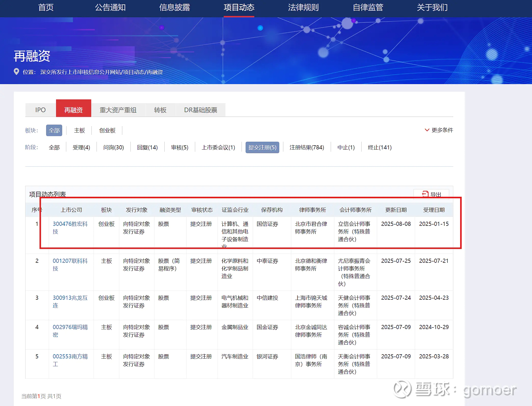Expand 更多条件 filter options
Viewport: 532px width, 406px height.
[439, 130]
